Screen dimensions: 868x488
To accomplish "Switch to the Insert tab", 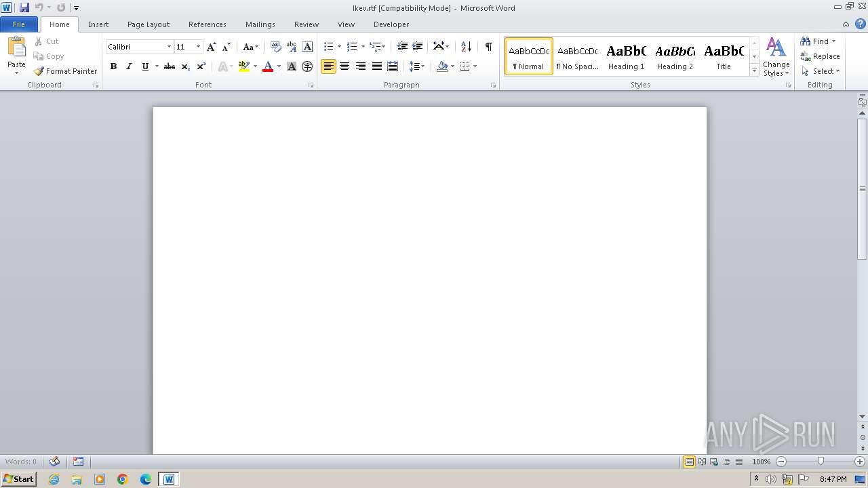I will (x=98, y=24).
